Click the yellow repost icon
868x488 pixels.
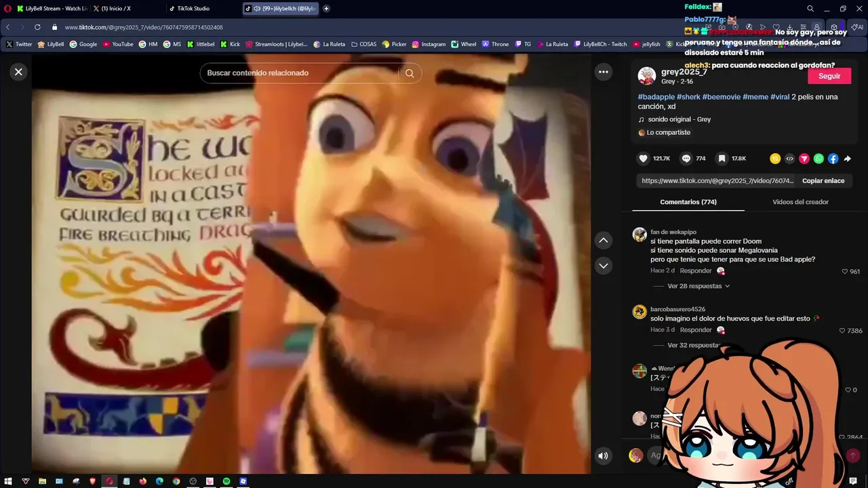(775, 159)
